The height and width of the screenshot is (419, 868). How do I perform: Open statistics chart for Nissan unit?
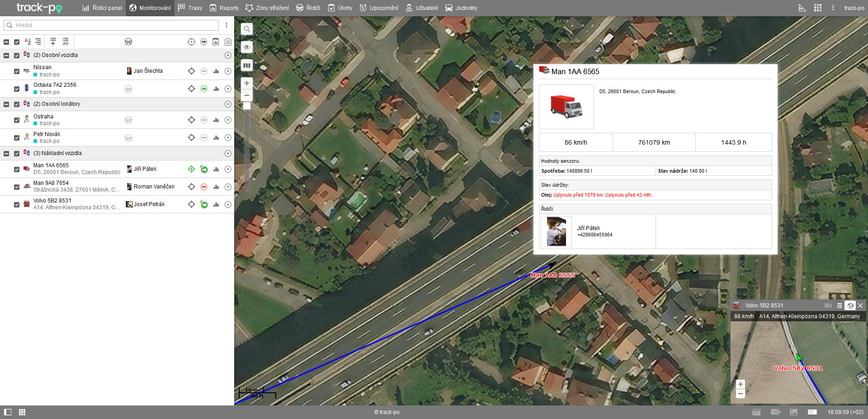coord(216,71)
